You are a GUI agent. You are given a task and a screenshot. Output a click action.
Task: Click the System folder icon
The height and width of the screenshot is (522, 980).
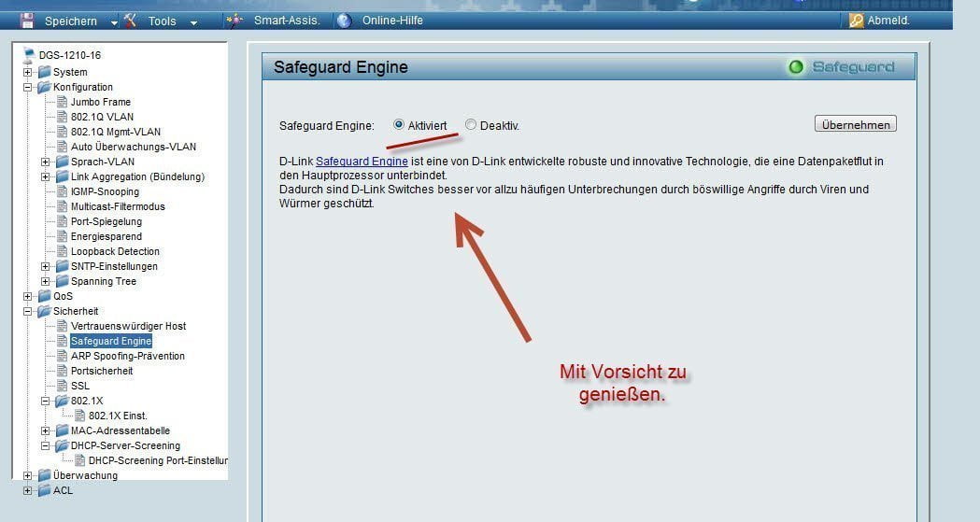tap(44, 72)
